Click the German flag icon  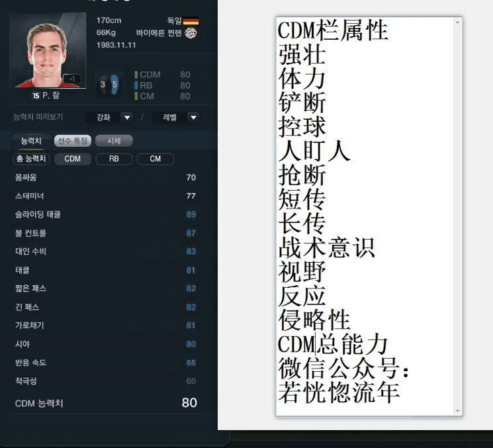pyautogui.click(x=191, y=21)
